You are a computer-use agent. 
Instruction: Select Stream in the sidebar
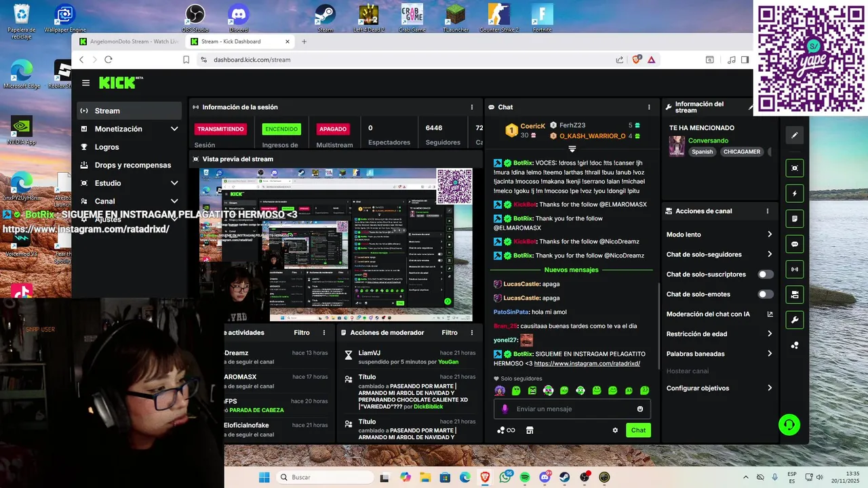tap(129, 110)
